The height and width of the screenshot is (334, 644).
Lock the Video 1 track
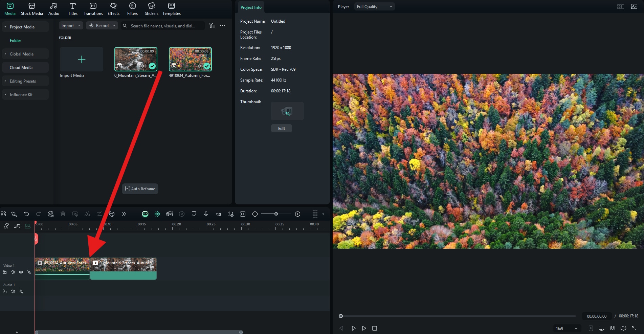point(5,272)
